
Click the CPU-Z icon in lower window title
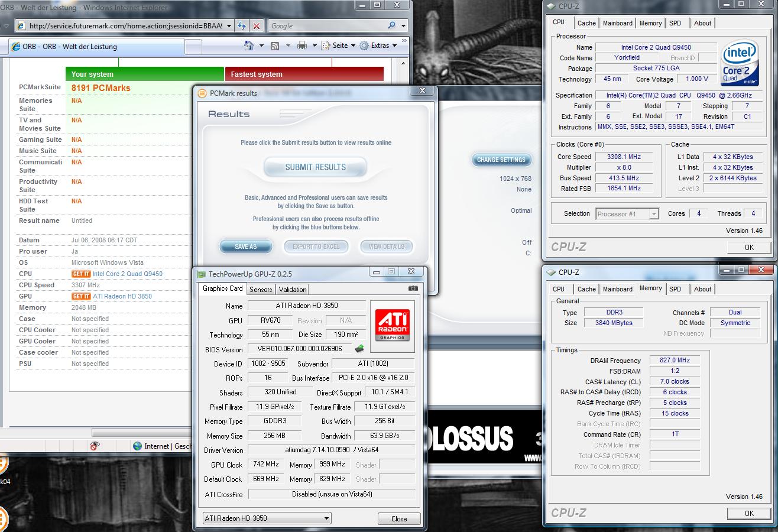pos(551,273)
